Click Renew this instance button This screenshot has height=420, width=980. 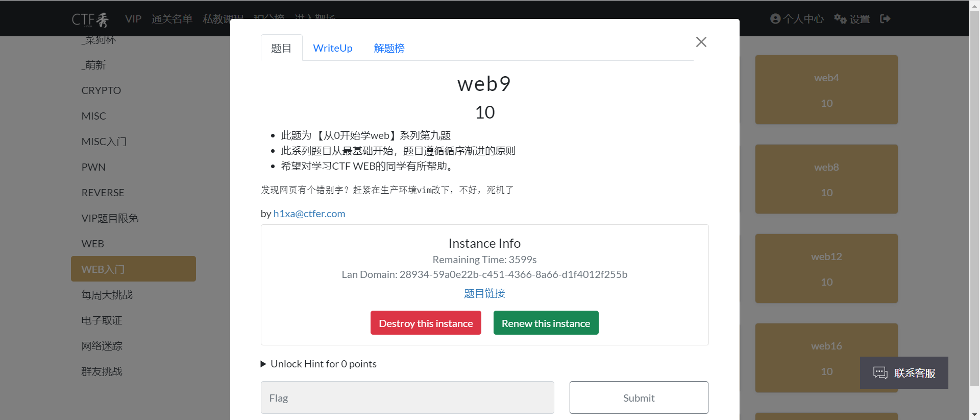tap(546, 323)
